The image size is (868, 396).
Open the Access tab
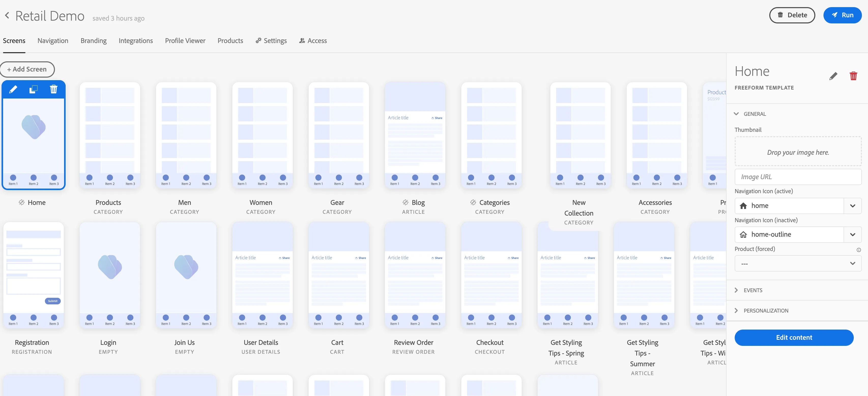[313, 41]
